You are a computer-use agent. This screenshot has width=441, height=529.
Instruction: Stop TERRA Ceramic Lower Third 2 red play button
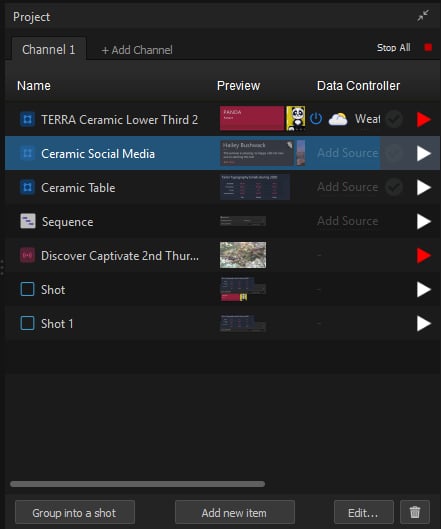(423, 120)
